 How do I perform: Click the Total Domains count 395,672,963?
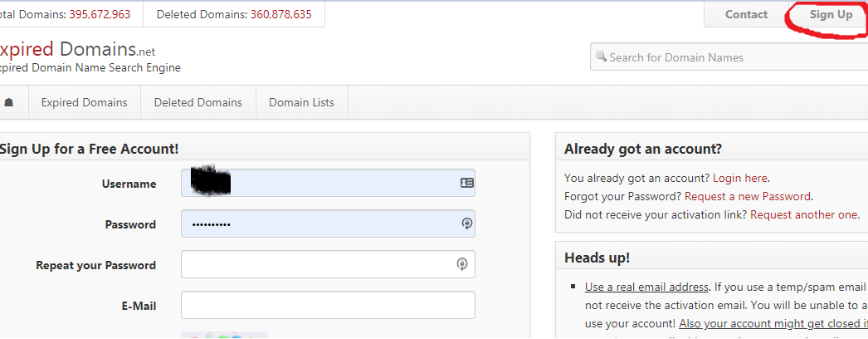tap(100, 14)
